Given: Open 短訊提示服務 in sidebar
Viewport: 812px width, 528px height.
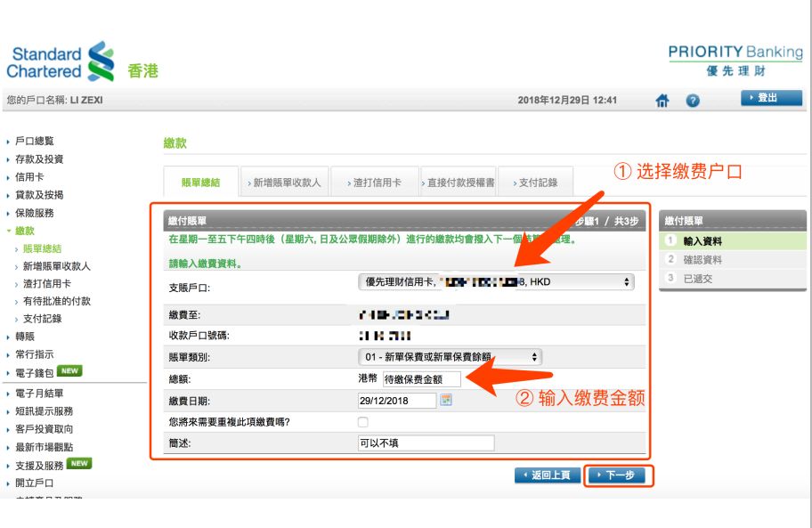Looking at the screenshot, I should pos(44,411).
